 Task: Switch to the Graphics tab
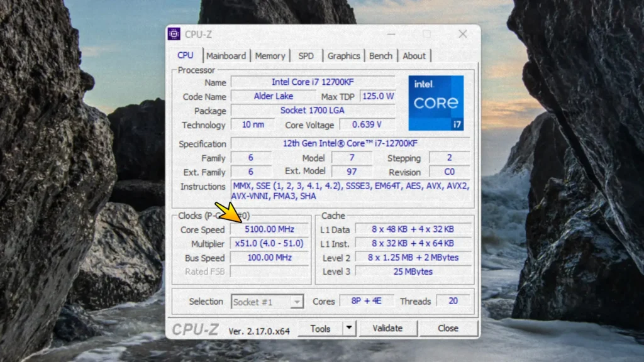[x=344, y=56]
